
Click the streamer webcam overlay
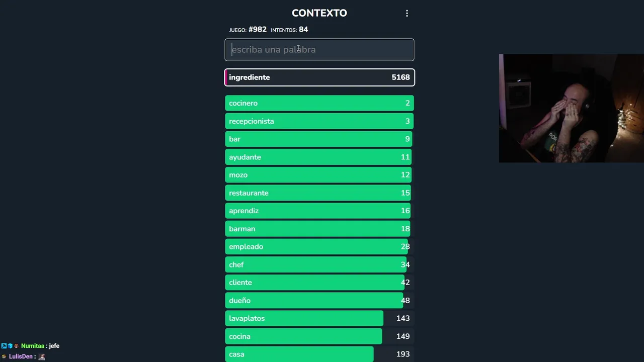click(x=571, y=108)
